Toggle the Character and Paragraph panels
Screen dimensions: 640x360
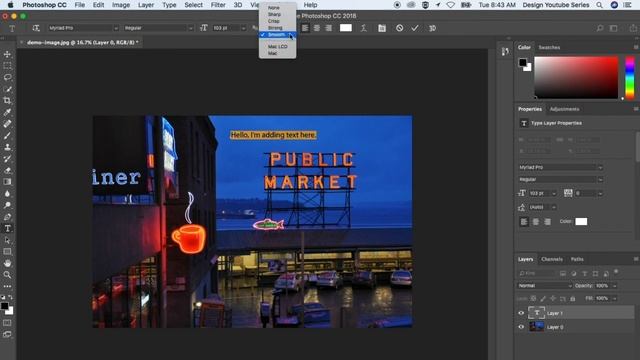(x=382, y=28)
